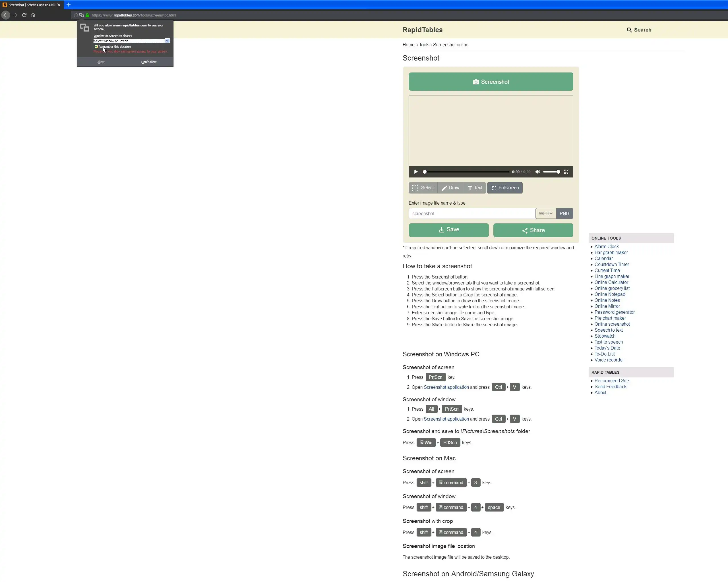The height and width of the screenshot is (582, 728).
Task: Click the Draw tool button
Action: coord(450,188)
